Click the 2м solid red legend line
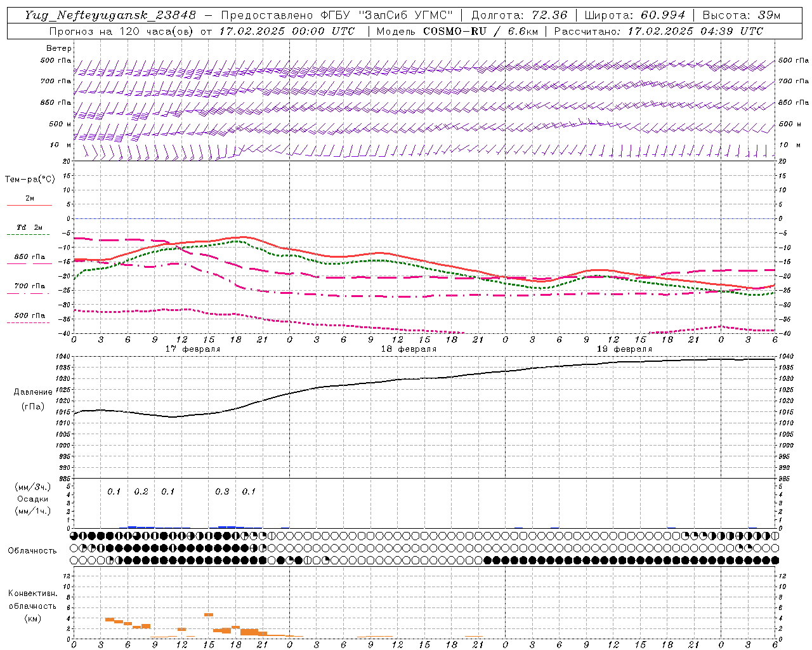 pos(29,205)
